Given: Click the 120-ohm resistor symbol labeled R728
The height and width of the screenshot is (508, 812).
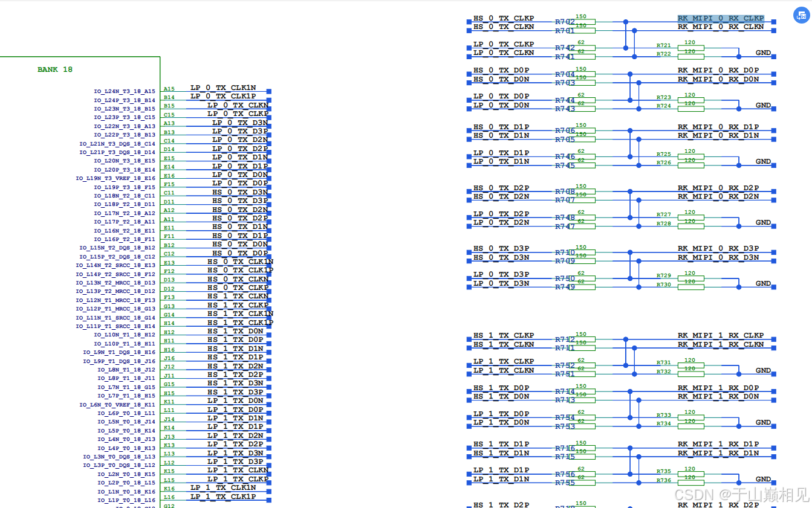Looking at the screenshot, I should click(690, 226).
